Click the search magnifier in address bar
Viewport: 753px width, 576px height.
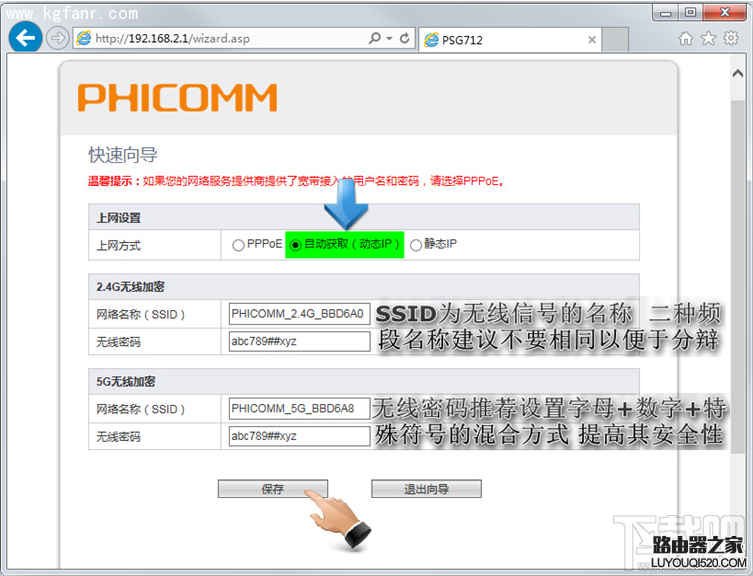click(374, 38)
